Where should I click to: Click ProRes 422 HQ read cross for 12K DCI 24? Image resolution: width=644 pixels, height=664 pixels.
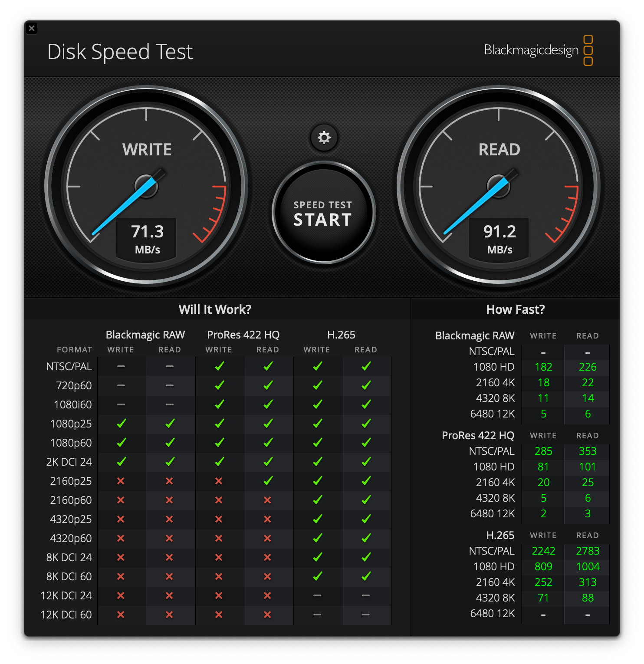[267, 595]
